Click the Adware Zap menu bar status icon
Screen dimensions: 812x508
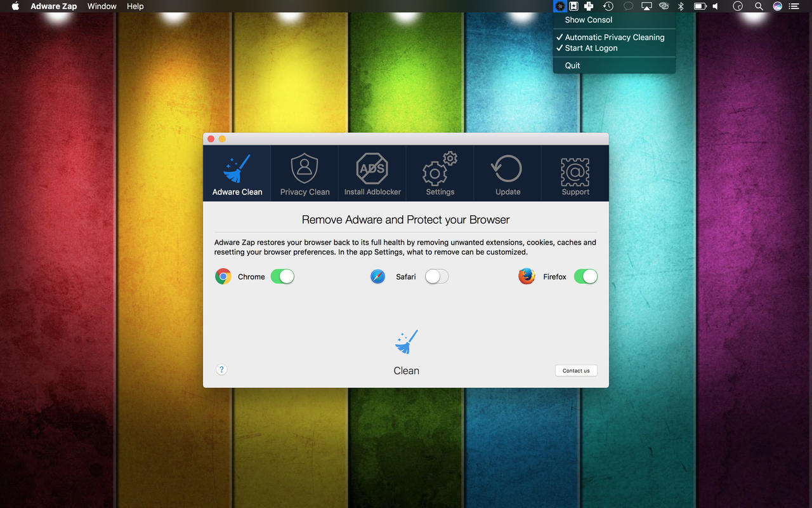560,6
